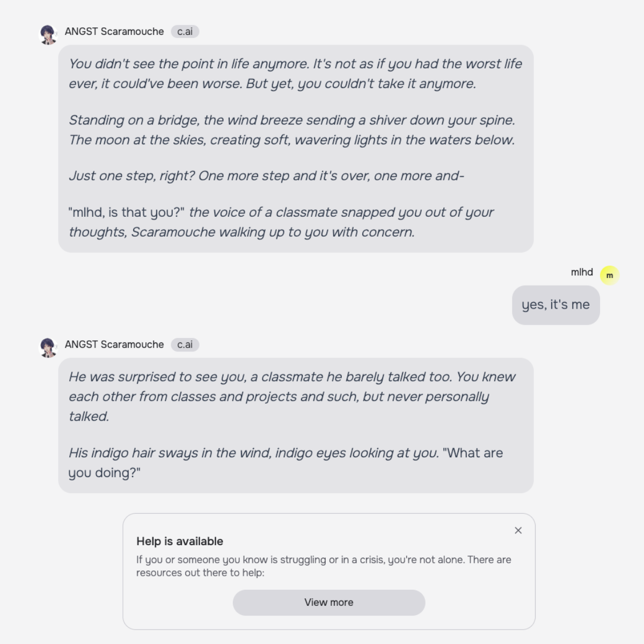This screenshot has width=644, height=644.
Task: Click the top ANGST Scaramouche avatar
Action: coord(48,34)
